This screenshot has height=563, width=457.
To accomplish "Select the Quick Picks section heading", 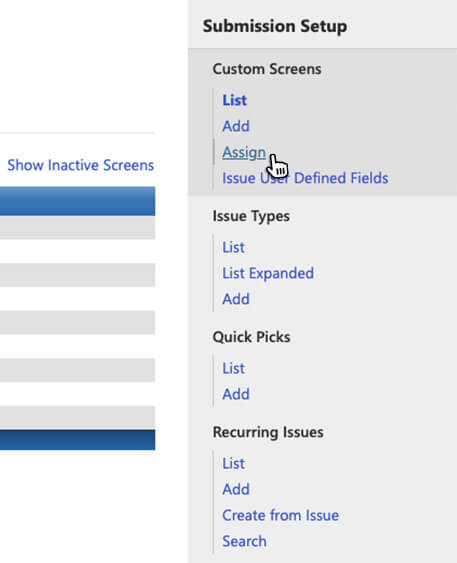I will pyautogui.click(x=251, y=337).
